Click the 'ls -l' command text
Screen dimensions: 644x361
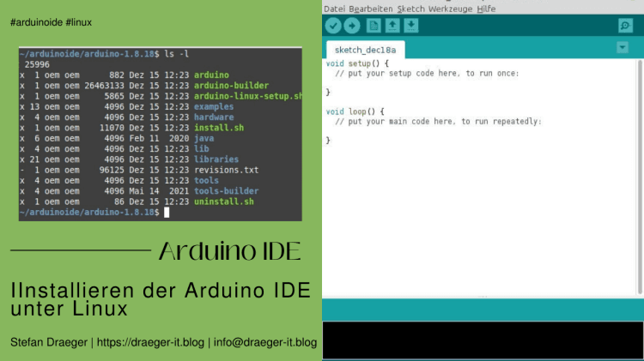pyautogui.click(x=177, y=54)
